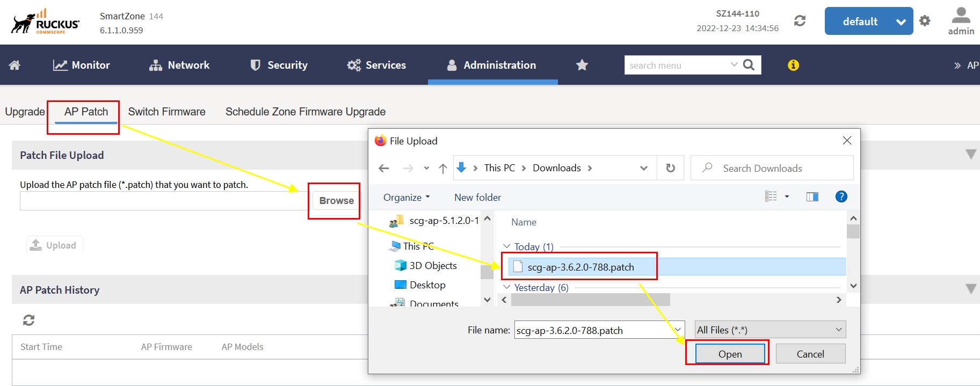Open the settings gear icon
Image resolution: width=980 pixels, height=386 pixels.
point(925,20)
